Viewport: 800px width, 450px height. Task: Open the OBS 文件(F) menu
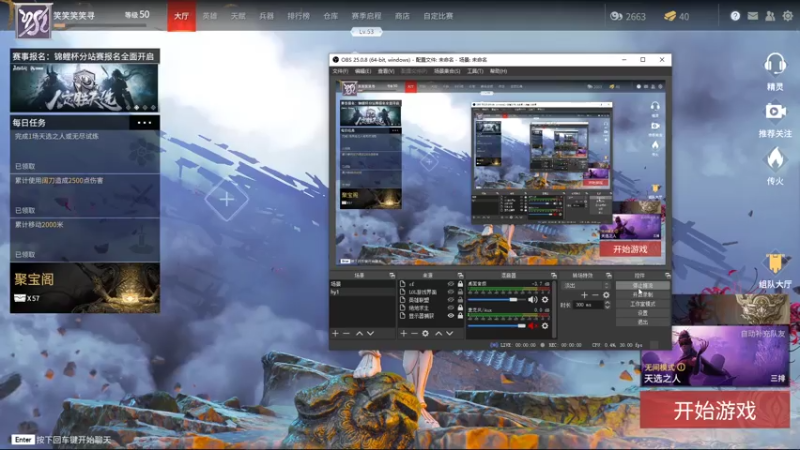pos(340,71)
